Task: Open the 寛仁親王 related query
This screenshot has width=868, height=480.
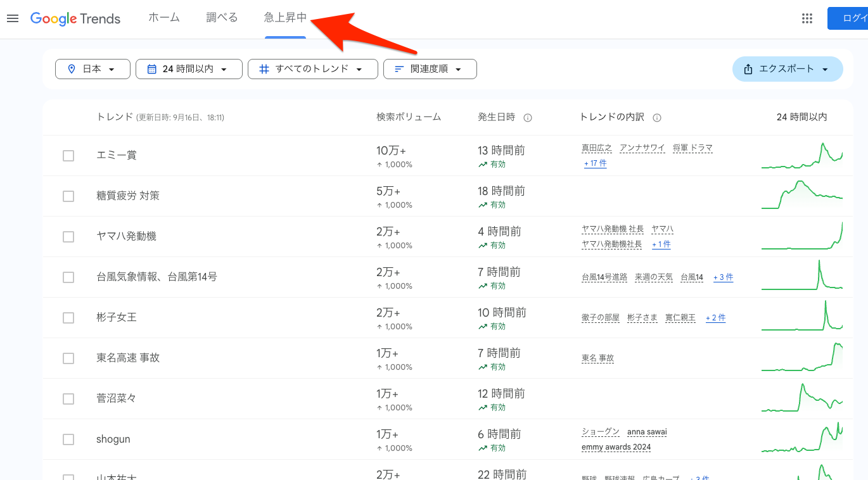Action: point(680,318)
